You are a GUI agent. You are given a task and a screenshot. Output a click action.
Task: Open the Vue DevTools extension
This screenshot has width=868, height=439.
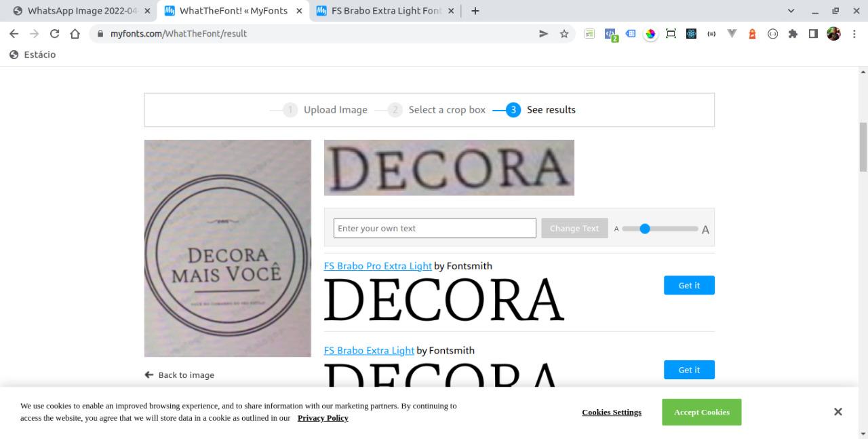click(732, 33)
